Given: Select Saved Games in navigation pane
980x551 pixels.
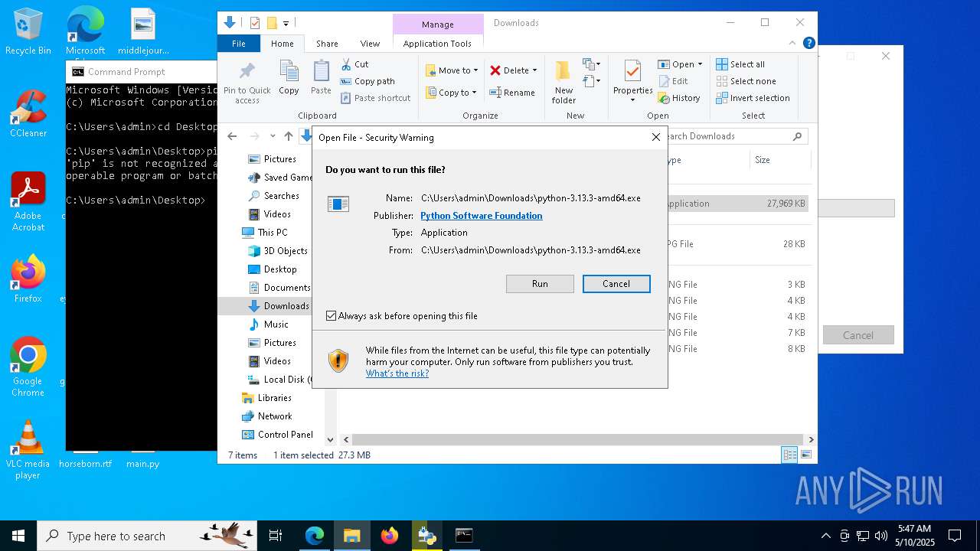Looking at the screenshot, I should point(279,178).
